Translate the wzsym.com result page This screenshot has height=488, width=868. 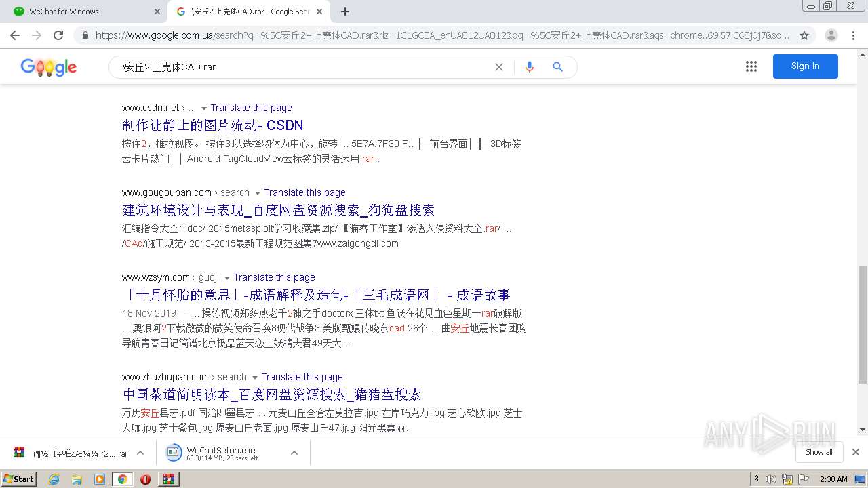coord(274,277)
